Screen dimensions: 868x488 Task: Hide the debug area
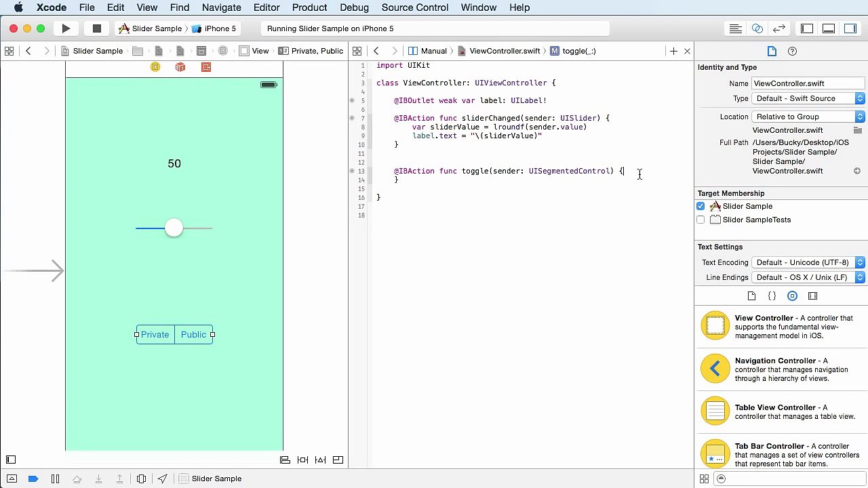[12, 479]
